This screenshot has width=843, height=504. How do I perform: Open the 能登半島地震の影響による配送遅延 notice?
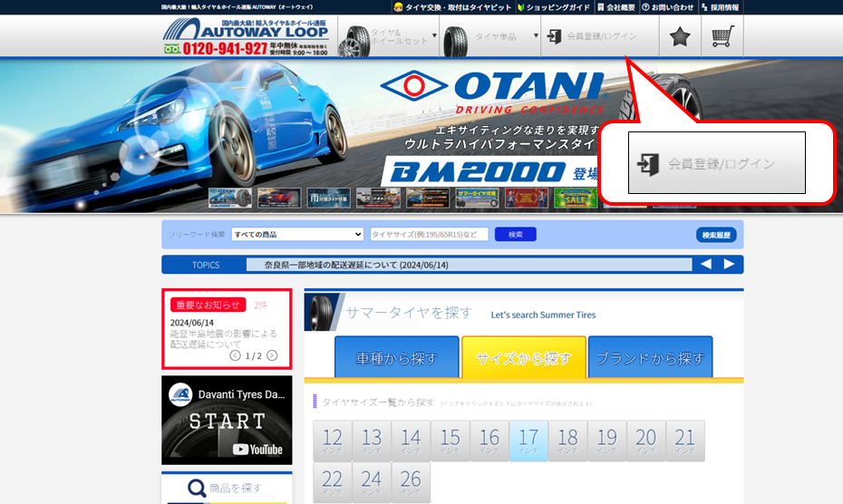click(224, 339)
